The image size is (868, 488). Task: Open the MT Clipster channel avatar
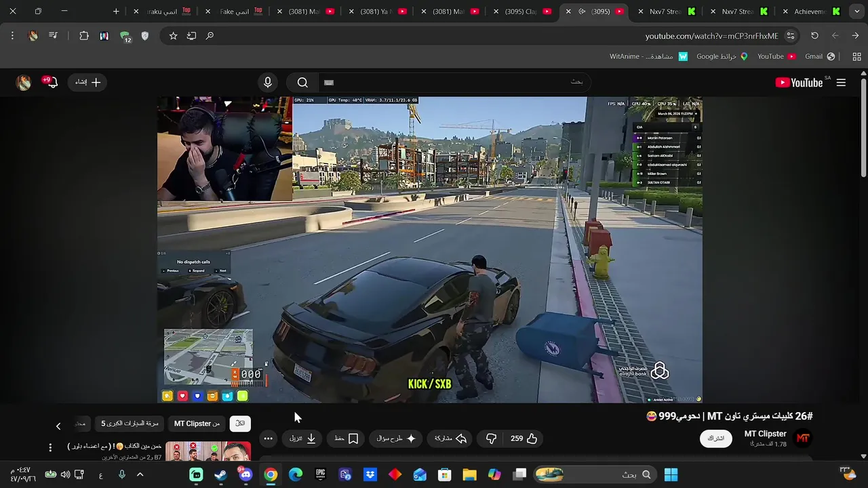[803, 439]
